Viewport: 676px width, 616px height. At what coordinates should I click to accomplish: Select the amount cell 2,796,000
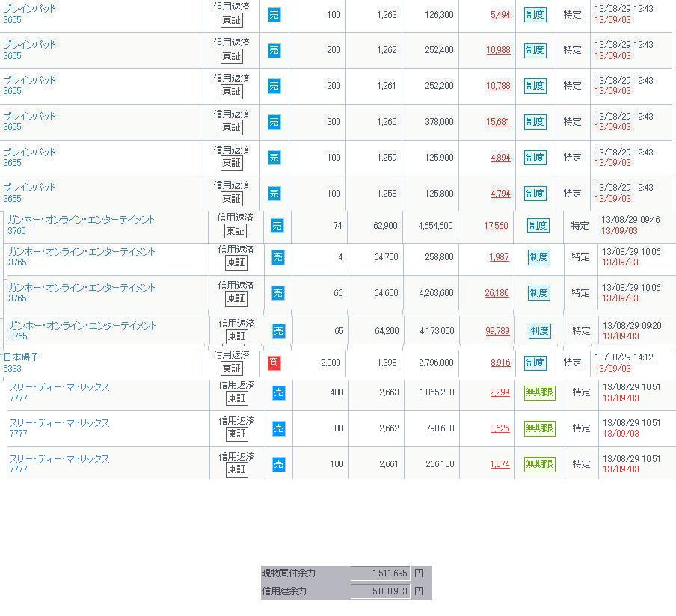436,363
